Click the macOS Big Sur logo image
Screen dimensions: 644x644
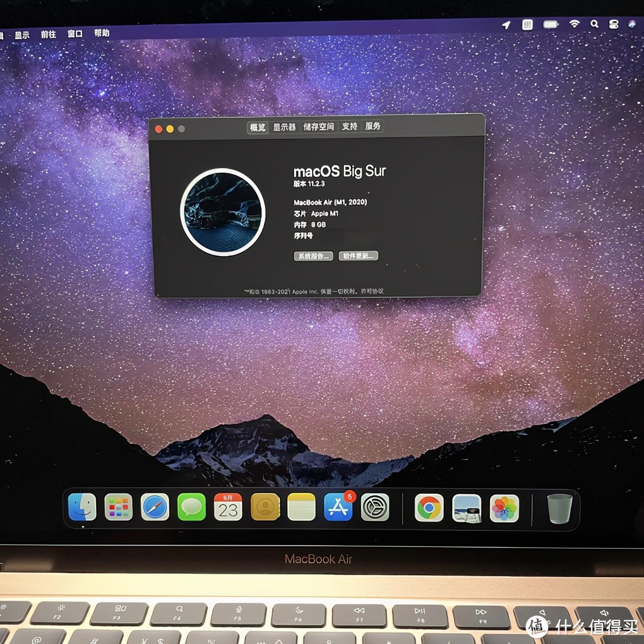[x=223, y=212]
